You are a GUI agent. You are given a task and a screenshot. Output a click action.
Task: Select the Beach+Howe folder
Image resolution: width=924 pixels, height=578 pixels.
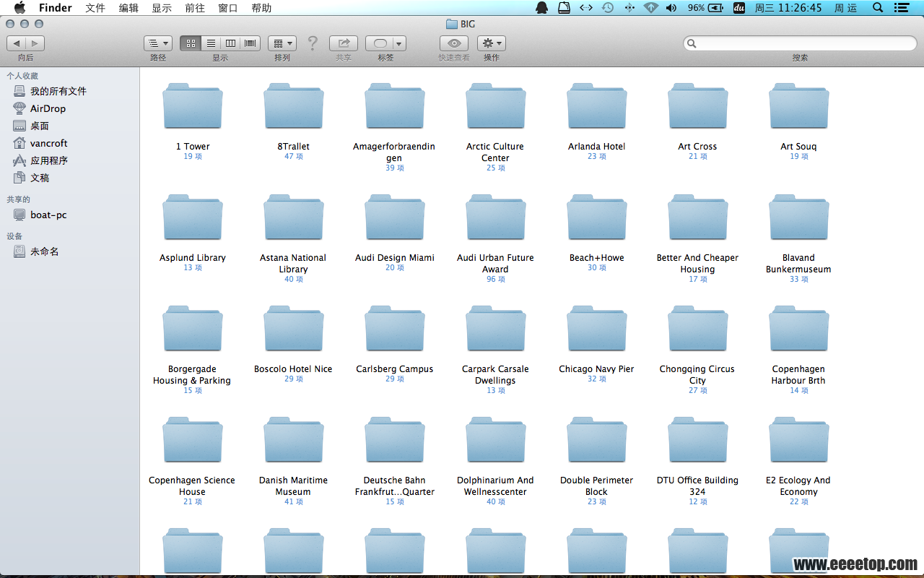(596, 217)
